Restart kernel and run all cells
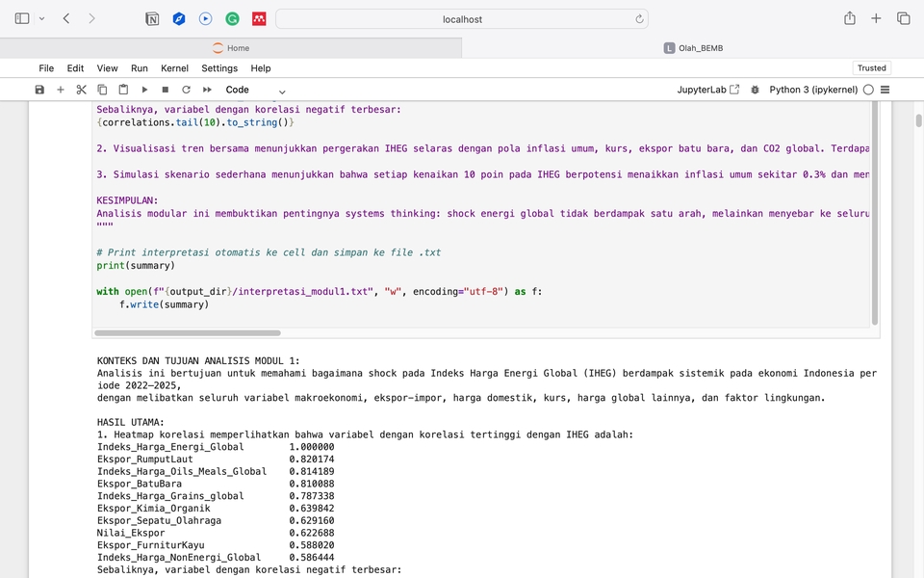The width and height of the screenshot is (924, 578). (207, 90)
